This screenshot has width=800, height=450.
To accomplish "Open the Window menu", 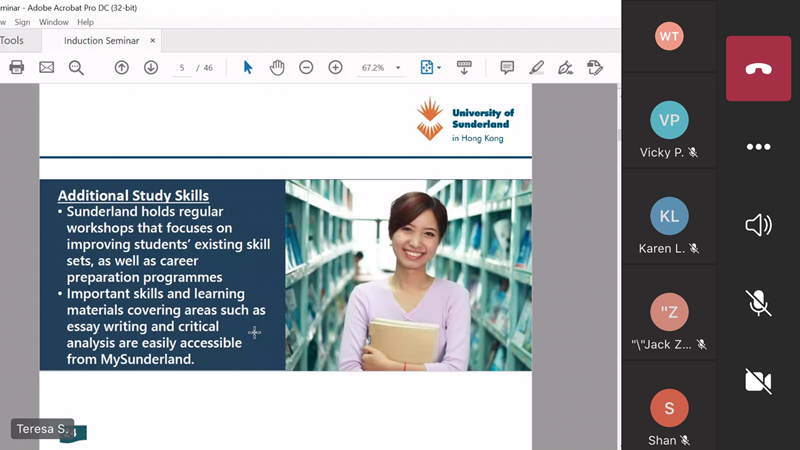I will [x=54, y=22].
